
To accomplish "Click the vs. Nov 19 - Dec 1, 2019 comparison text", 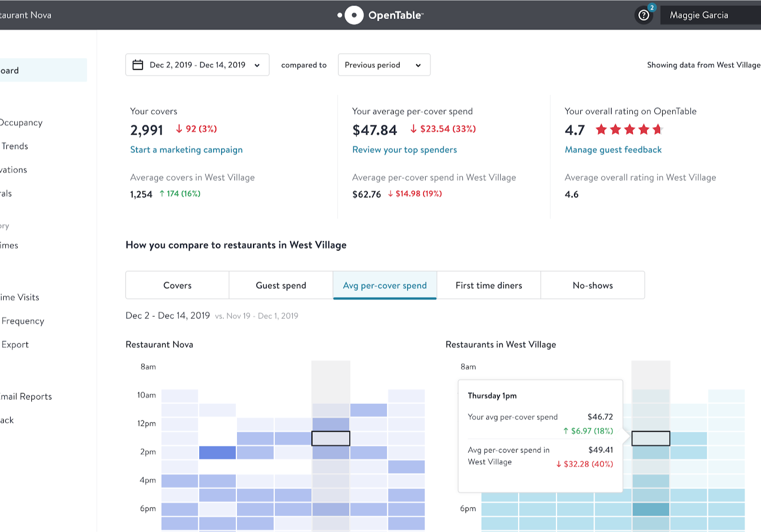I will [x=257, y=316].
